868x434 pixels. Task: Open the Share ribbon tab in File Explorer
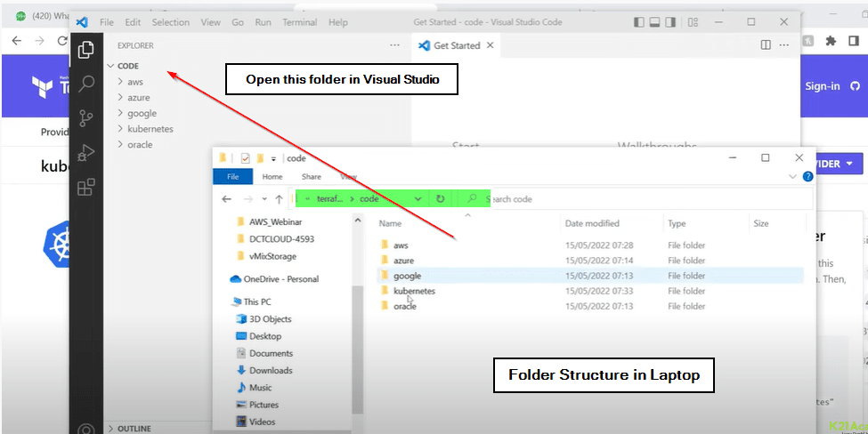coord(311,176)
